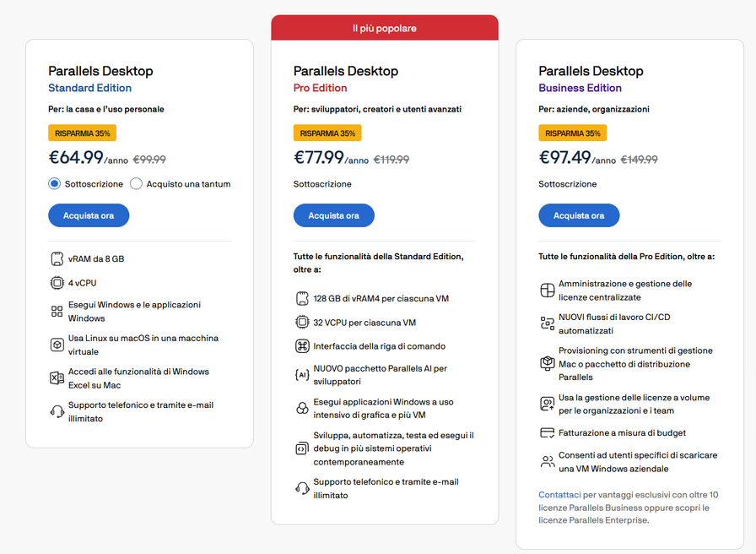Click the vRAM da 8 GB memory icon
This screenshot has height=554, width=756.
coord(57,258)
